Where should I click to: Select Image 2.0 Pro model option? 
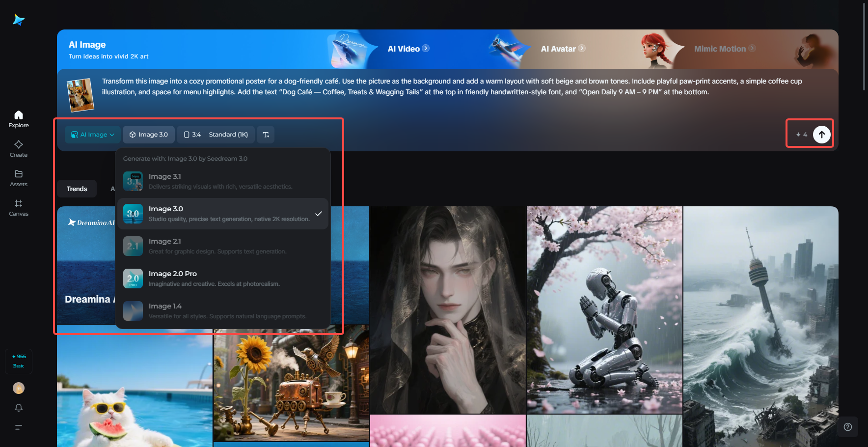click(223, 279)
